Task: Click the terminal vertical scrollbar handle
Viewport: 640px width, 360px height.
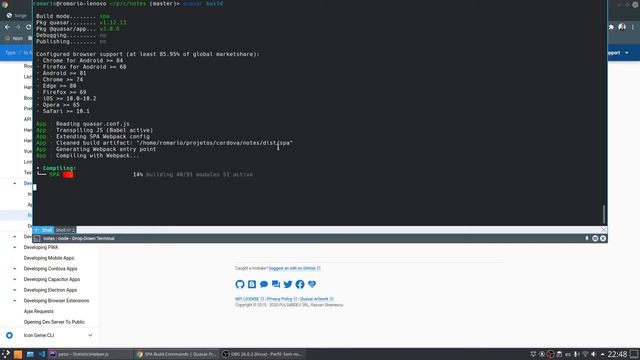Action: click(604, 214)
